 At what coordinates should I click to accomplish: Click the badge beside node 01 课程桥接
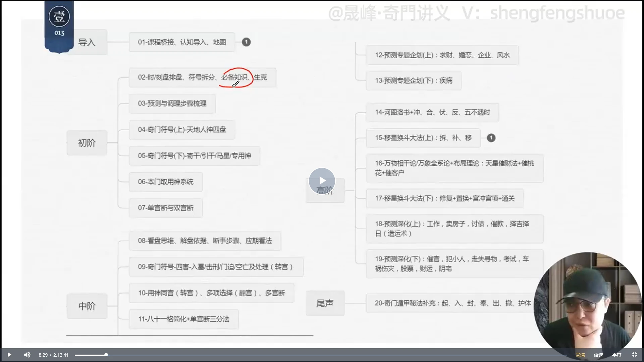(x=246, y=42)
